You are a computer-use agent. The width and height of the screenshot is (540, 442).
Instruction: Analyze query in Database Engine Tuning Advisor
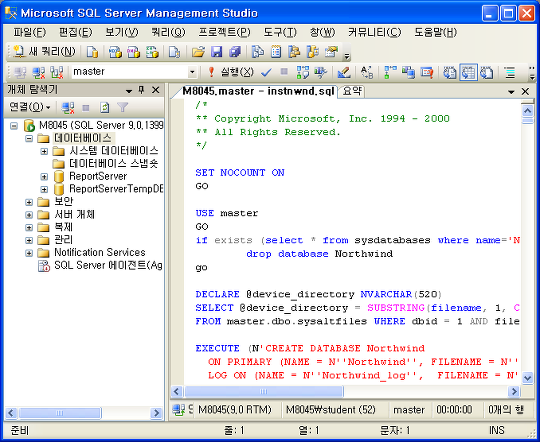click(321, 72)
